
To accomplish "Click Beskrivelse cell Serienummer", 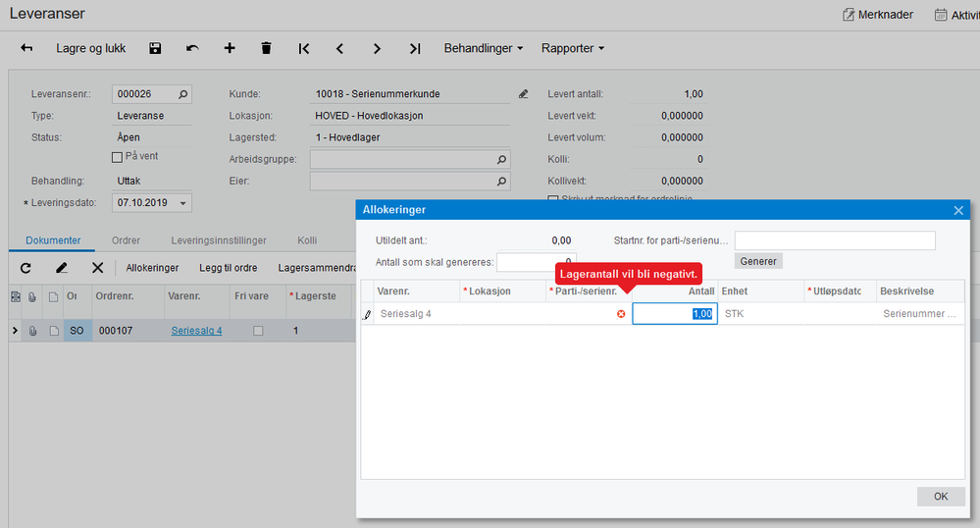I will [x=920, y=314].
